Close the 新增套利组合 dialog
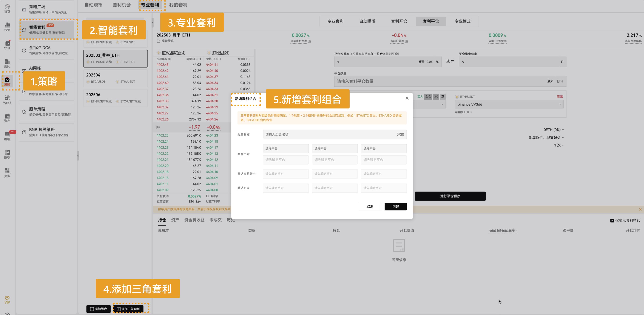Image resolution: width=644 pixels, height=315 pixels. coord(407,98)
